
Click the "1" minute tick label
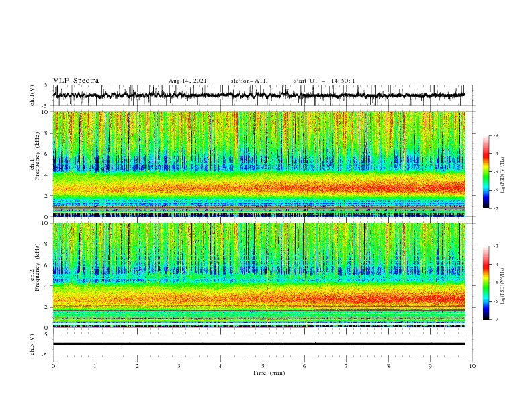click(95, 366)
